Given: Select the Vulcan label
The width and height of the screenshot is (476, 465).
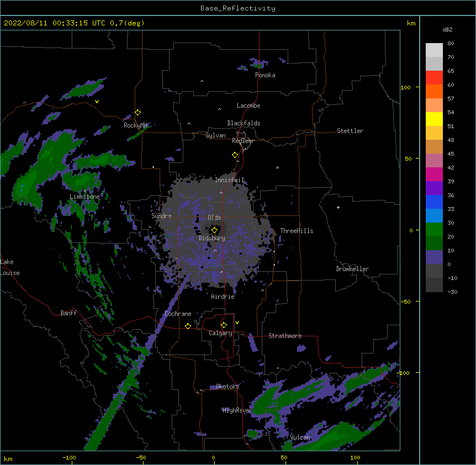Looking at the screenshot, I should pyautogui.click(x=300, y=437).
